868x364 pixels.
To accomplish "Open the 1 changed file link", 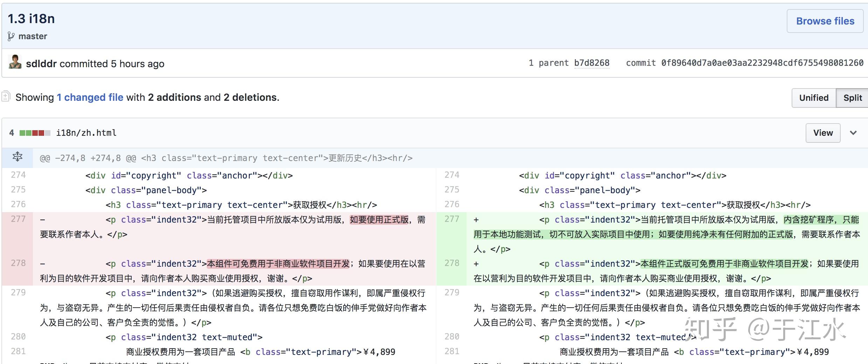I will [x=90, y=97].
